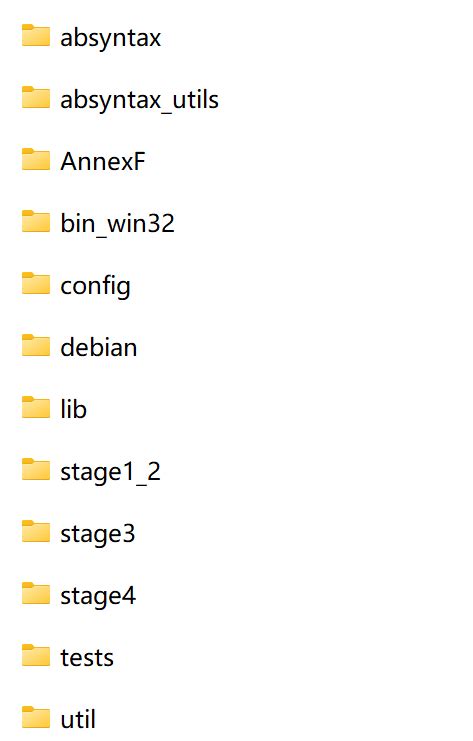Select the lib folder icon

click(36, 407)
